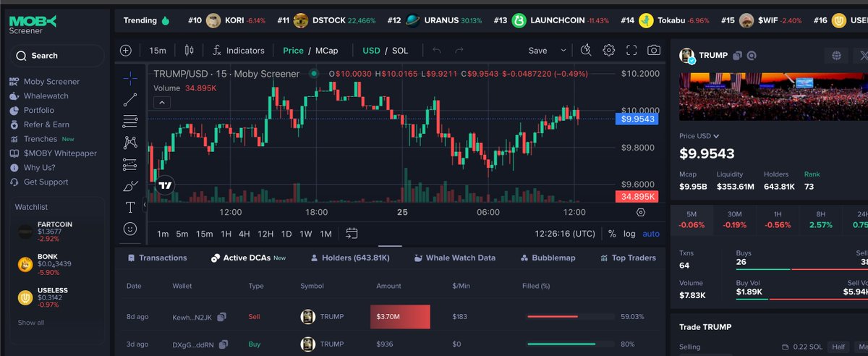Screen dimensions: 868x356
Task: Copy the TRUMP token address icon
Action: coord(738,56)
